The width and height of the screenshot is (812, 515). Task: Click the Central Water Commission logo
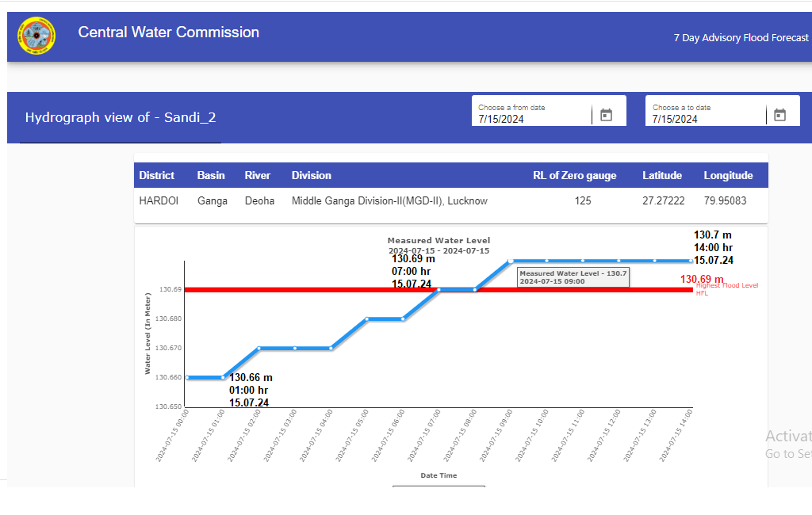37,36
